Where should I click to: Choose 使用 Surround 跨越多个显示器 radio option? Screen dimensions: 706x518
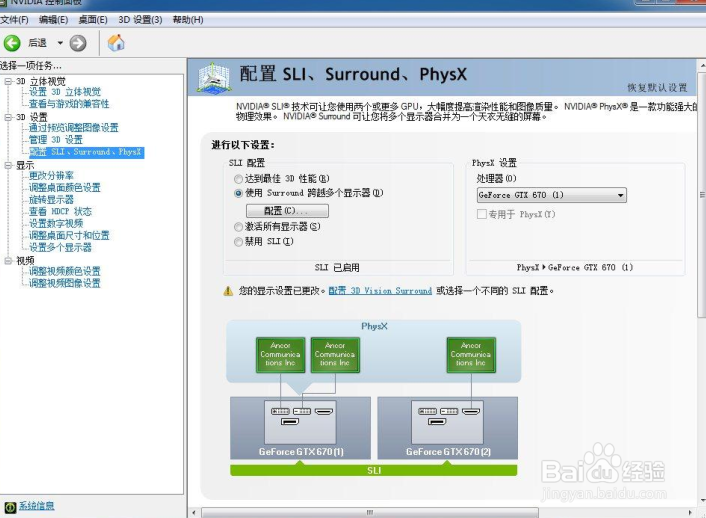coord(238,193)
